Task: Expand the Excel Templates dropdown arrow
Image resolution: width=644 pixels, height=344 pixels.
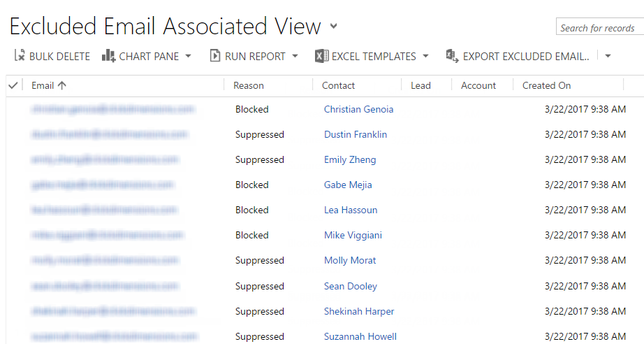Action: pos(425,57)
